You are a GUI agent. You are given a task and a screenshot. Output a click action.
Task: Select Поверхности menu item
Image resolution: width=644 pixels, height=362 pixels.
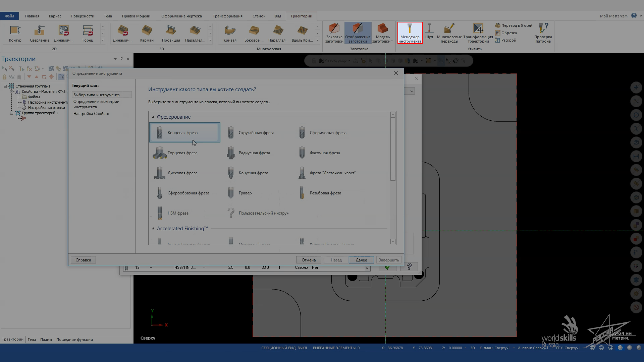pyautogui.click(x=82, y=16)
